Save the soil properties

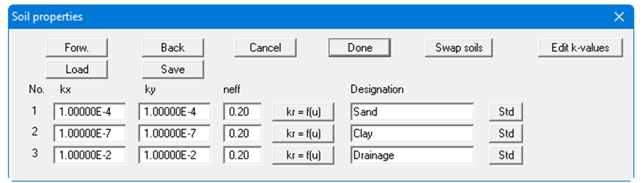coord(173,69)
